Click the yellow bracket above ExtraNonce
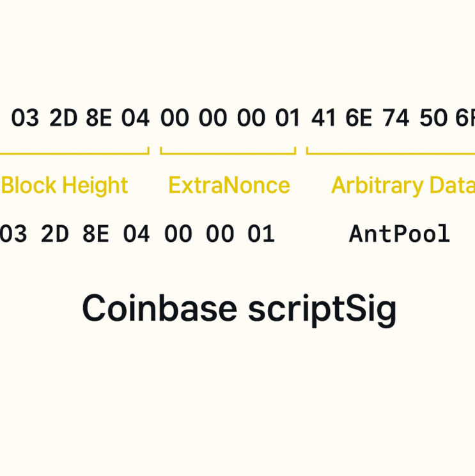This screenshot has height=476, width=475. pos(228,151)
